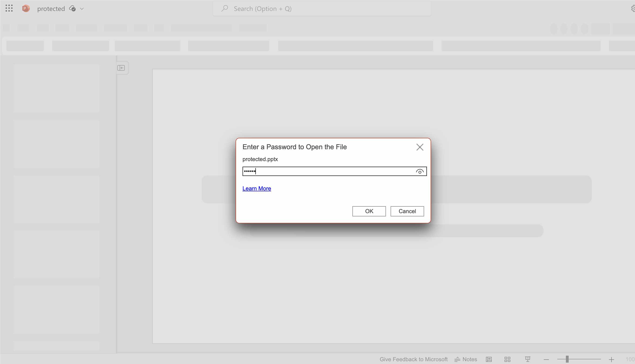
Task: Click the cloud saved status icon
Action: 72,9
